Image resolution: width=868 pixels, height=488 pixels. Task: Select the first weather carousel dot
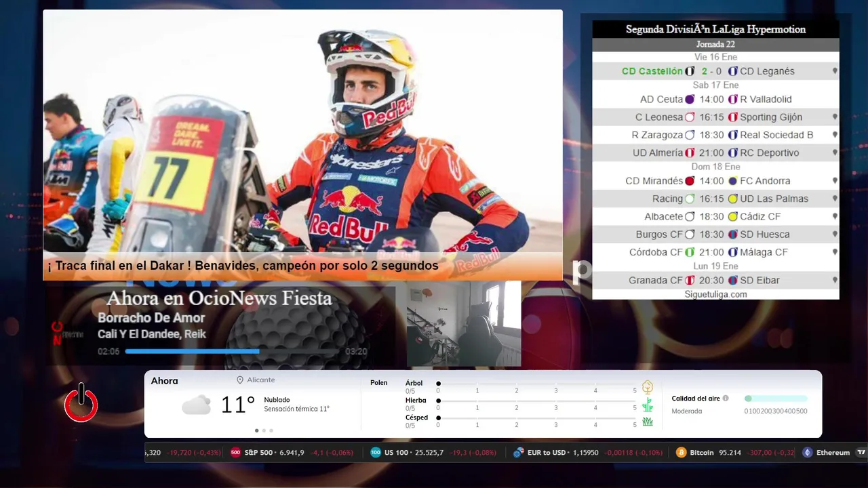click(x=256, y=430)
